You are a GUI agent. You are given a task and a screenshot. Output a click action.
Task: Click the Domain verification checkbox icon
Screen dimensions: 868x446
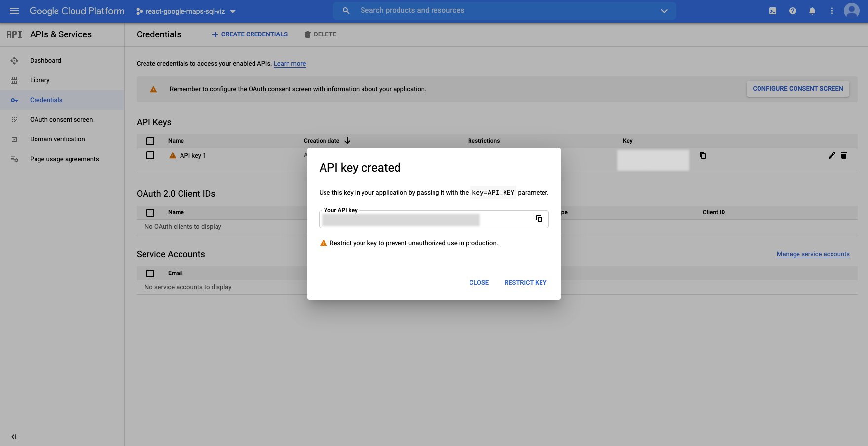pyautogui.click(x=14, y=139)
